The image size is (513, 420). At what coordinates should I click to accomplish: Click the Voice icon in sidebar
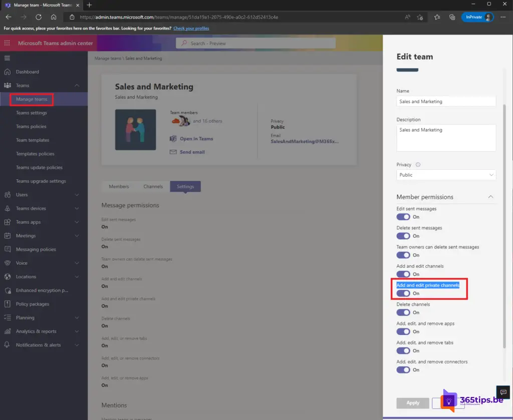click(x=8, y=263)
